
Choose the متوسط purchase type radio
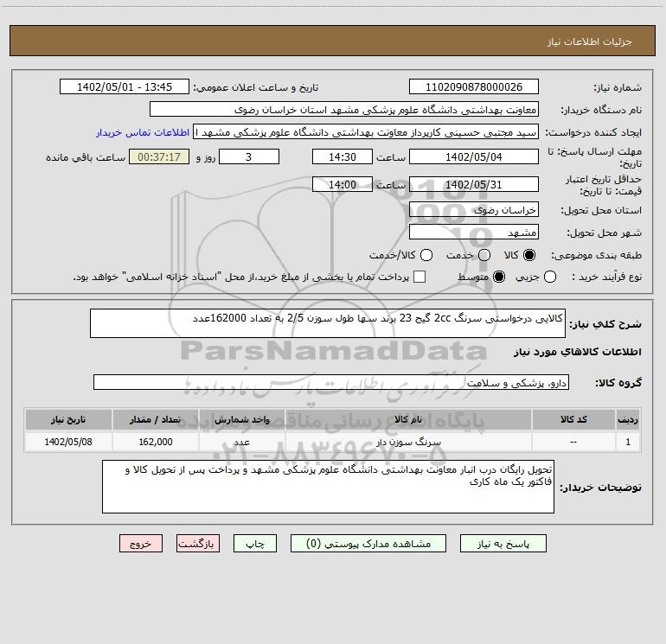click(499, 277)
